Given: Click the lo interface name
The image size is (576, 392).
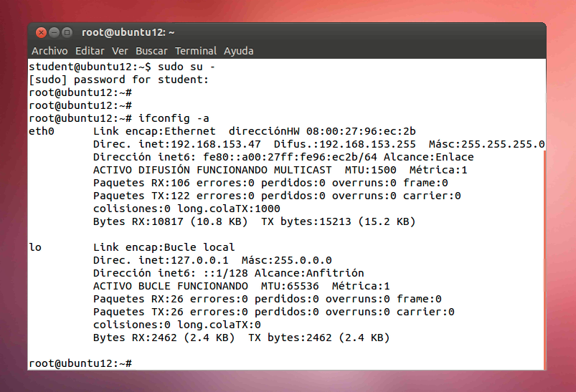Looking at the screenshot, I should (35, 247).
